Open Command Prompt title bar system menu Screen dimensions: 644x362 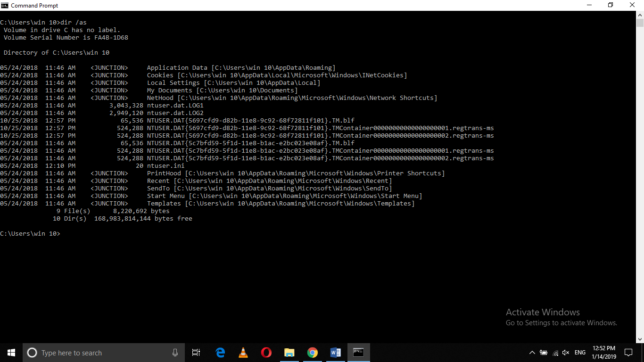point(5,5)
